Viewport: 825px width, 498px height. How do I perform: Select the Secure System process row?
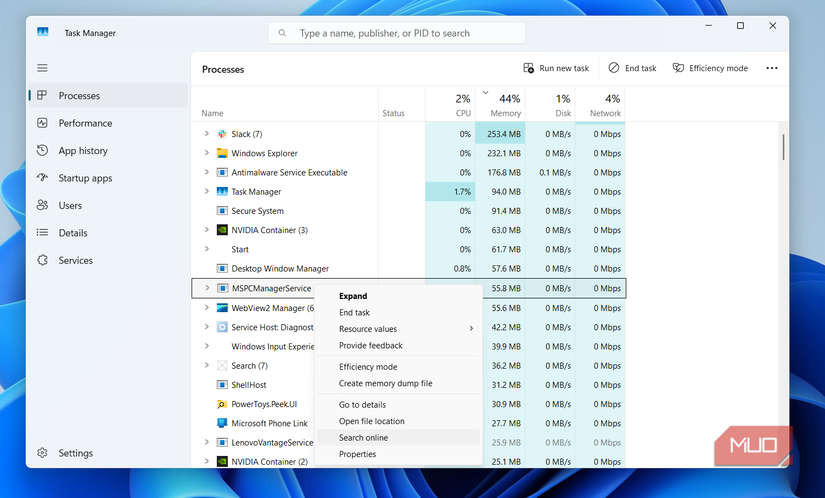click(408, 211)
